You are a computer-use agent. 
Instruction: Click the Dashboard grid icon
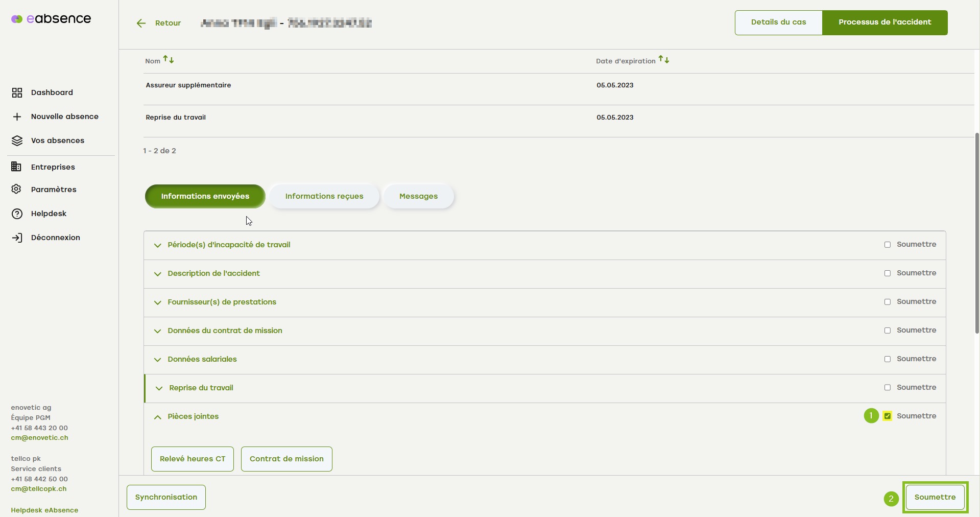pos(17,92)
